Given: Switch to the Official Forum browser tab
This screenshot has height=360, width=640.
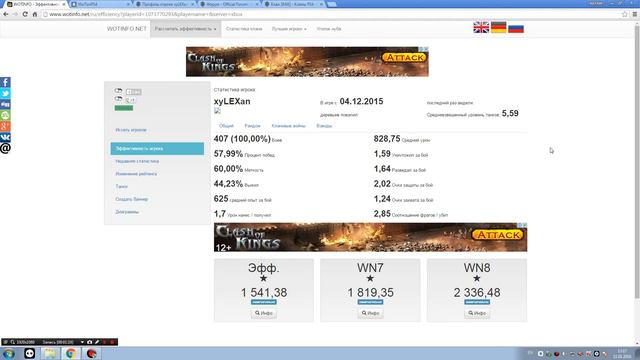Looking at the screenshot, I should point(229,4).
